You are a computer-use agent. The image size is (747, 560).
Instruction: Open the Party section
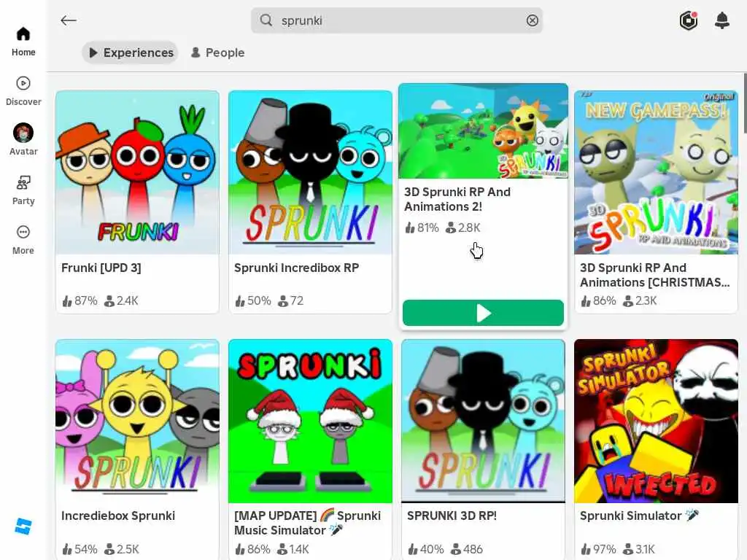[23, 190]
